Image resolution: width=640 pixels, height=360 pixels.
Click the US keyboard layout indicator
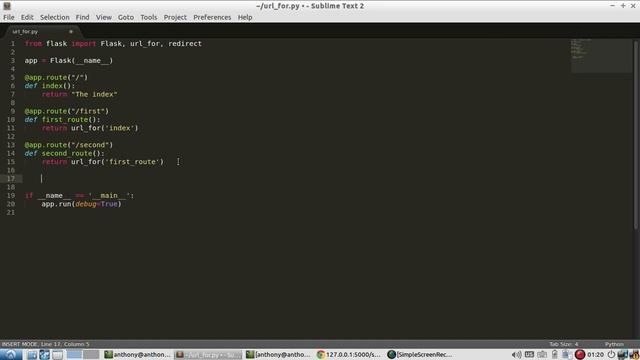pos(529,354)
